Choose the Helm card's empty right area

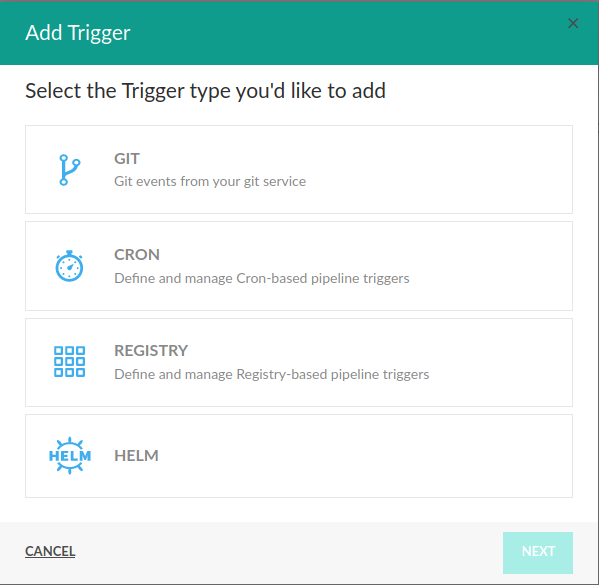[x=382, y=456]
